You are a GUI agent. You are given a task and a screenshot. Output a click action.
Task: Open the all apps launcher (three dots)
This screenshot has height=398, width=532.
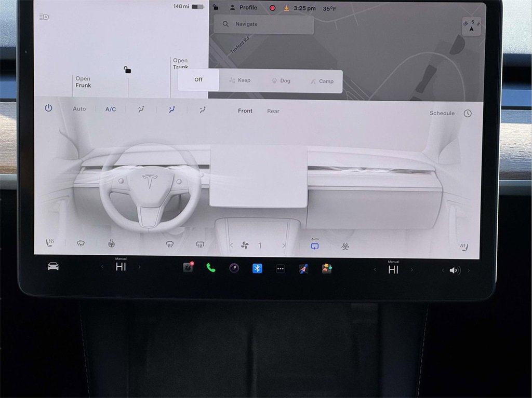pyautogui.click(x=281, y=269)
